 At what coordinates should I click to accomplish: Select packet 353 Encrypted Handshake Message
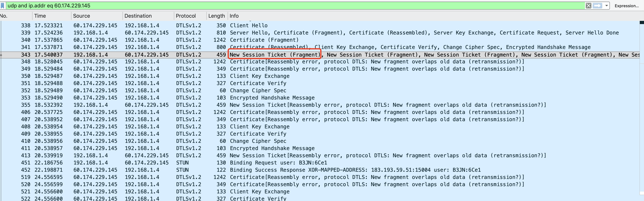pyautogui.click(x=320, y=98)
